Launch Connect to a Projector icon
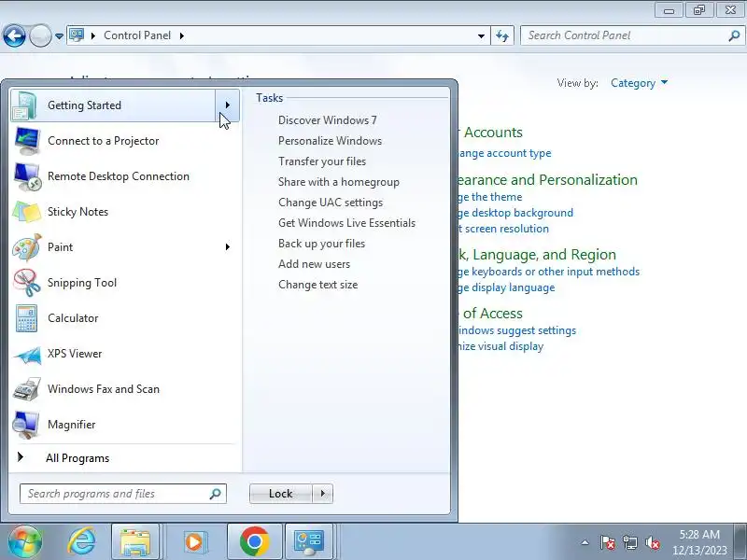This screenshot has width=747, height=560. coord(27,141)
